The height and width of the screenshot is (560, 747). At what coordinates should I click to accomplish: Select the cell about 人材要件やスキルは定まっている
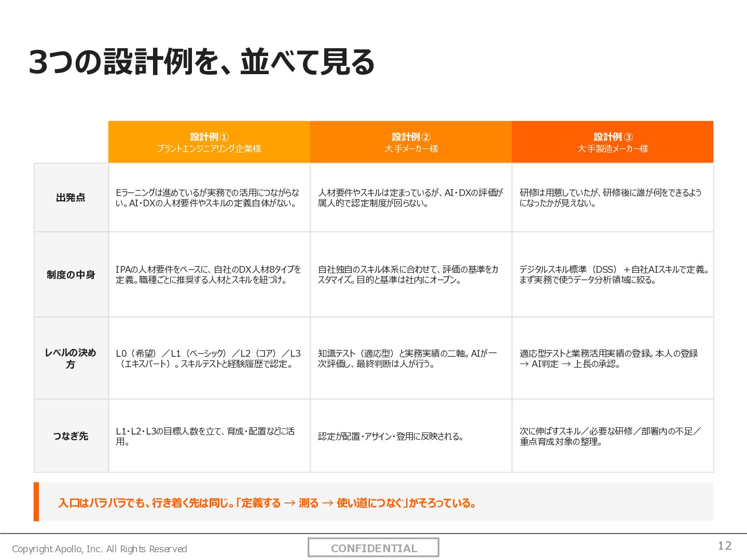pyautogui.click(x=411, y=198)
